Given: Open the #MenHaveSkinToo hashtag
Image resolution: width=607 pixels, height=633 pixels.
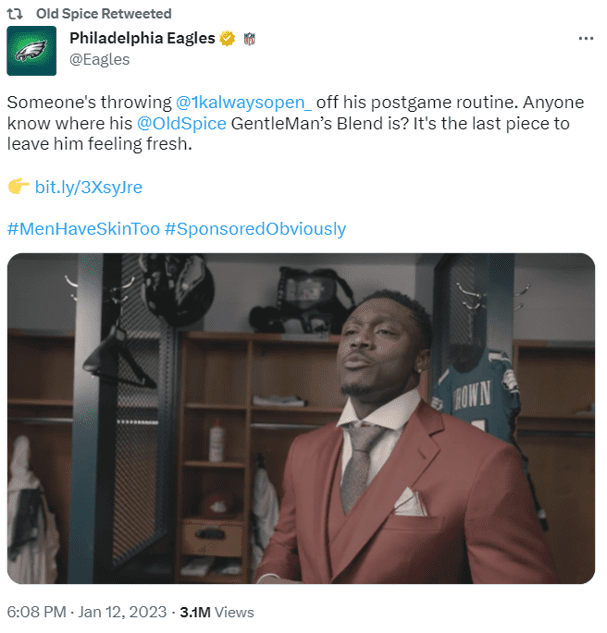Looking at the screenshot, I should pos(84,228).
